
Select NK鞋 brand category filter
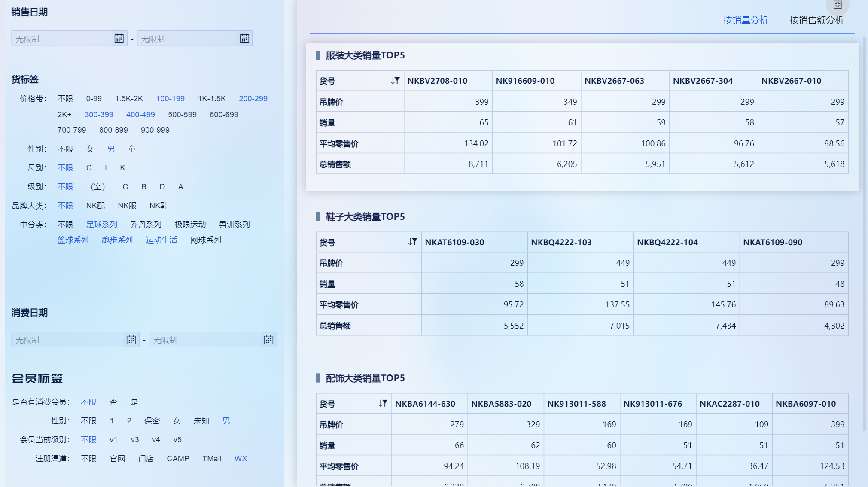[158, 206]
